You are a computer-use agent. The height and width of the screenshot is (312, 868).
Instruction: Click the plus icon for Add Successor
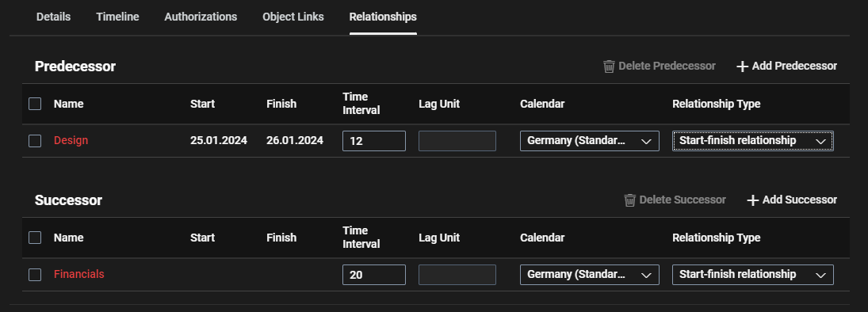coord(752,200)
